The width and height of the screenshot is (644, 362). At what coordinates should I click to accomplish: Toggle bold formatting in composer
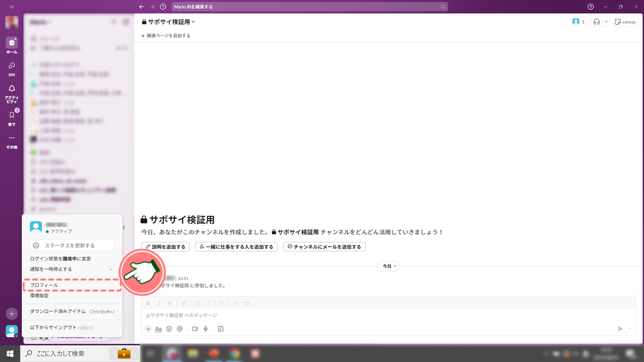click(x=148, y=303)
